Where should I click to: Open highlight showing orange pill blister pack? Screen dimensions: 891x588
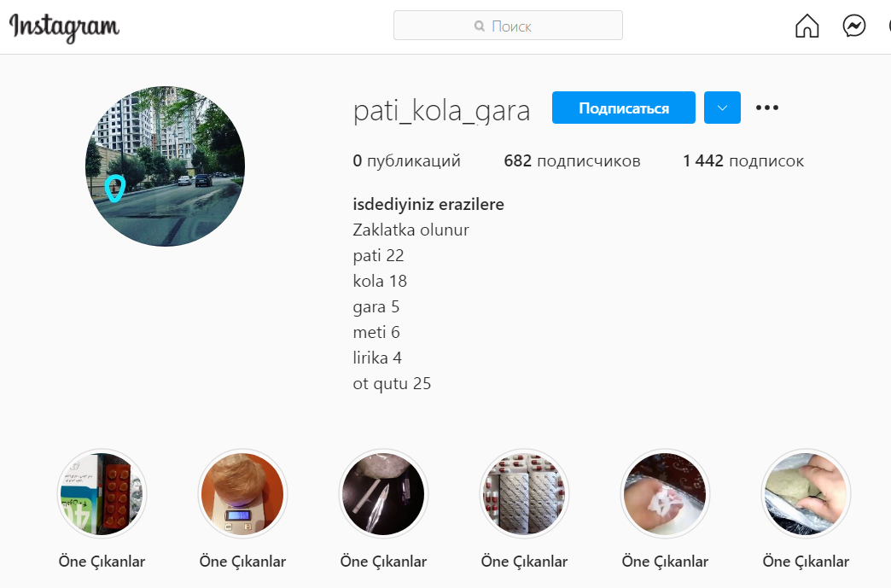pos(102,493)
